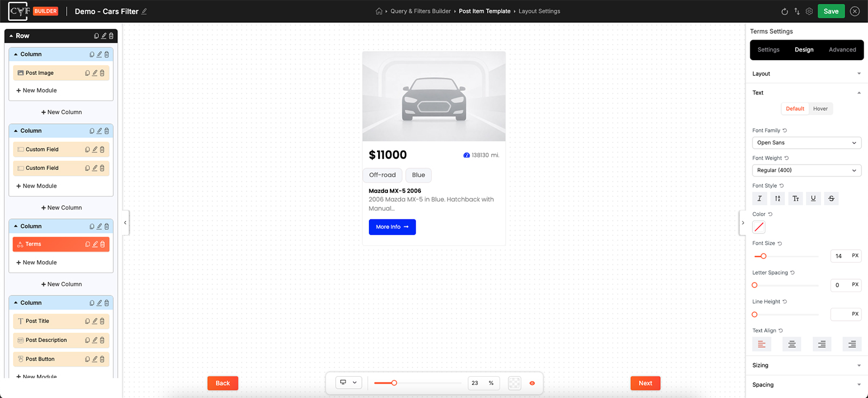Open the text Color swatch
The image size is (868, 398).
759,227
